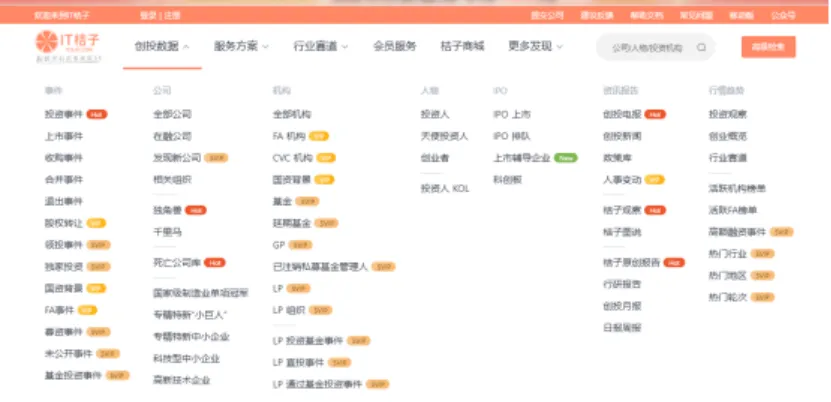Expand the 创投数据 menu chevron
This screenshot has width=831, height=402.
pos(186,47)
